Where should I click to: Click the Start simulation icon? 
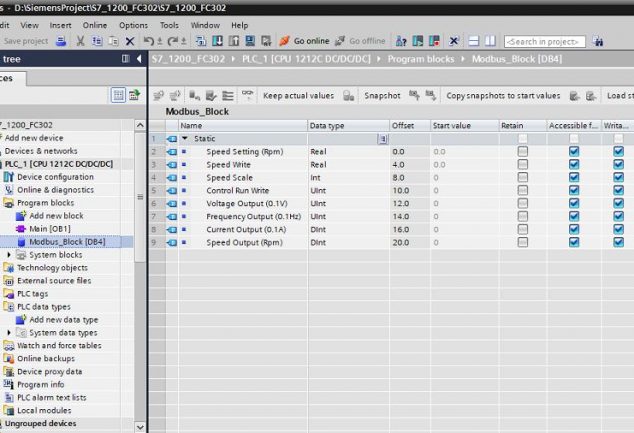[250, 41]
